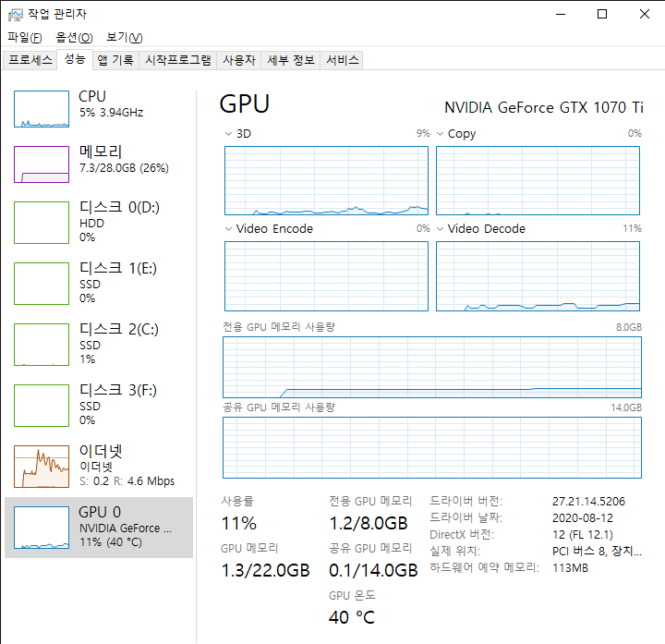
Task: Switch to the 프로세스 tab
Action: coord(30,60)
